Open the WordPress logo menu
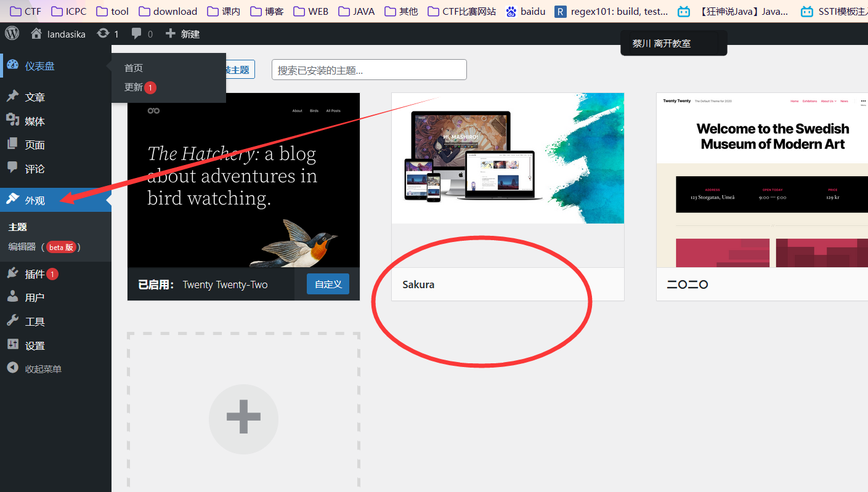Image resolution: width=868 pixels, height=492 pixels. [12, 33]
